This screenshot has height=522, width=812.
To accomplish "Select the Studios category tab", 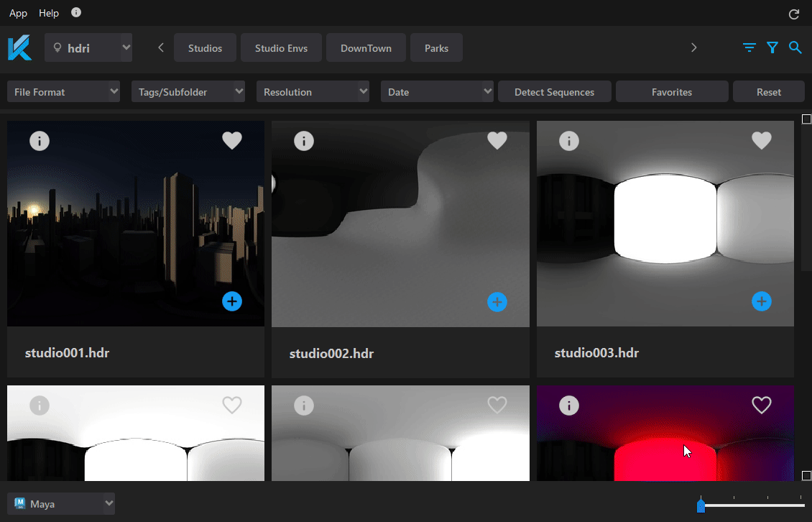I will [205, 47].
